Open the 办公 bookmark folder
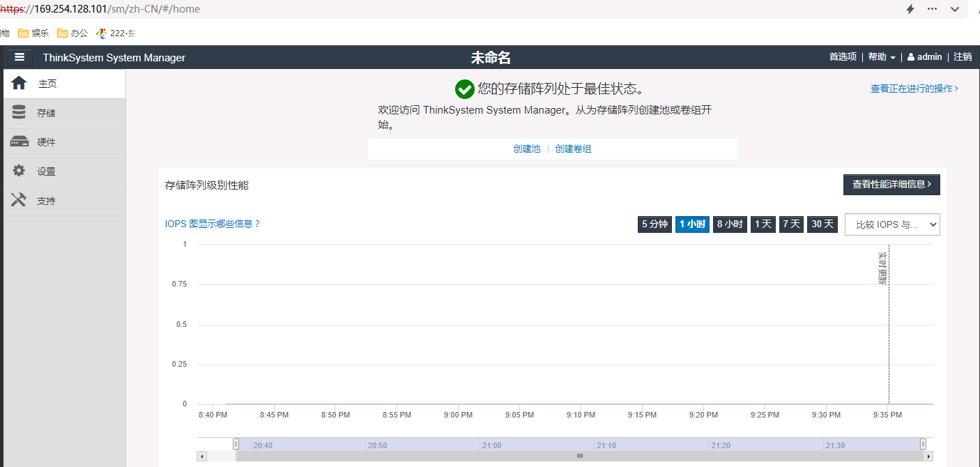The image size is (980, 467). click(72, 33)
